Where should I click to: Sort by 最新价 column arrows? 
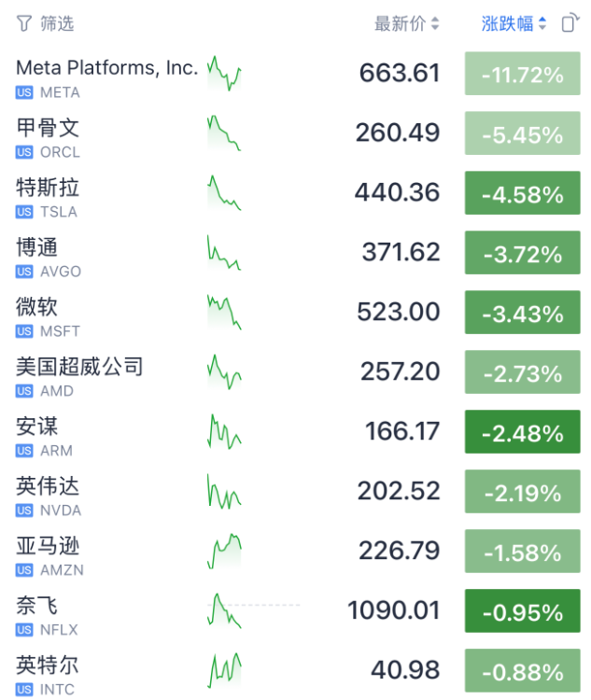pyautogui.click(x=435, y=24)
